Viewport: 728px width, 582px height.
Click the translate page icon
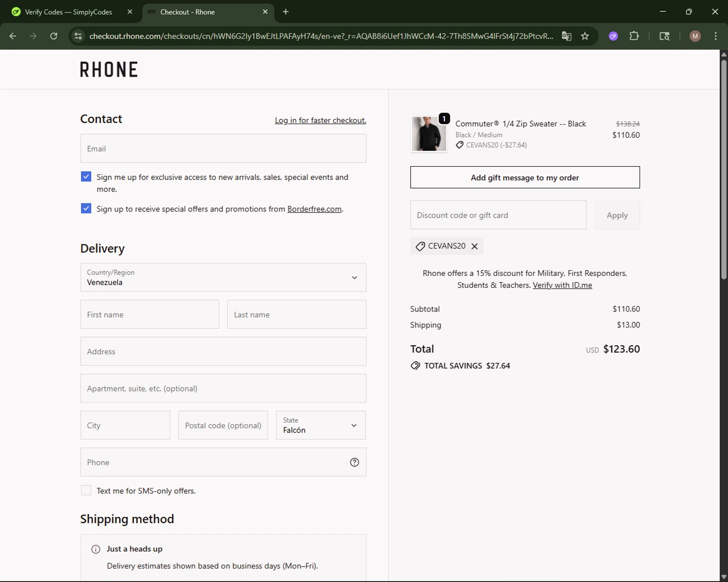[x=566, y=36]
